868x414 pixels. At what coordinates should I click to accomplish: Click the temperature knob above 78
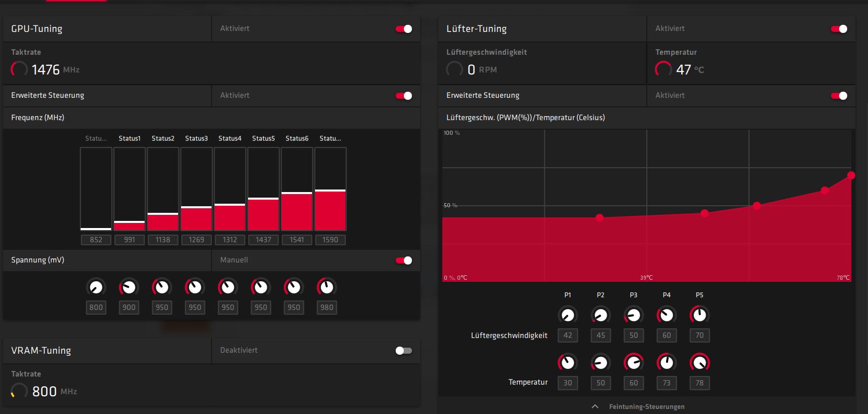700,362
